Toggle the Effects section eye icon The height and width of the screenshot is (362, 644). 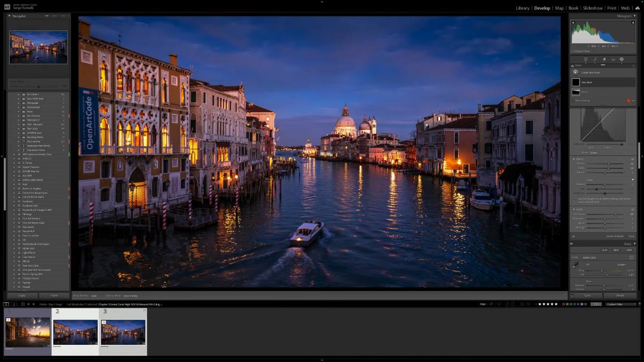coord(632,159)
